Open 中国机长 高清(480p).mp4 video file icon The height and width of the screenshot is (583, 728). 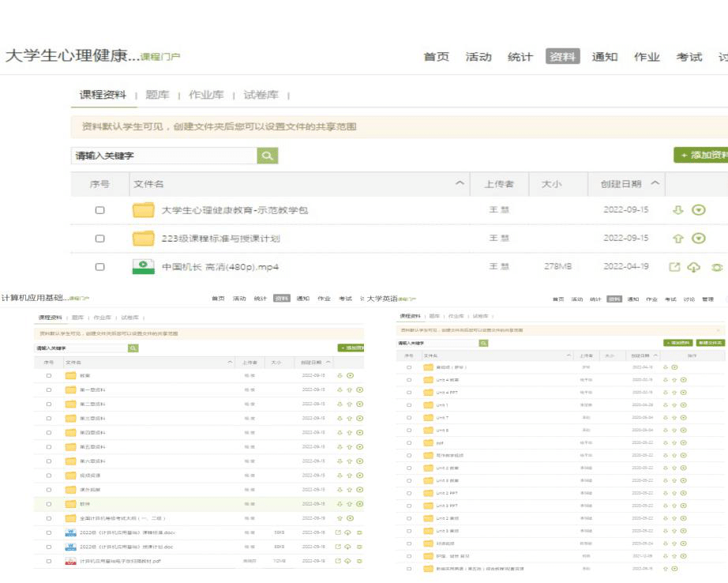tap(143, 267)
